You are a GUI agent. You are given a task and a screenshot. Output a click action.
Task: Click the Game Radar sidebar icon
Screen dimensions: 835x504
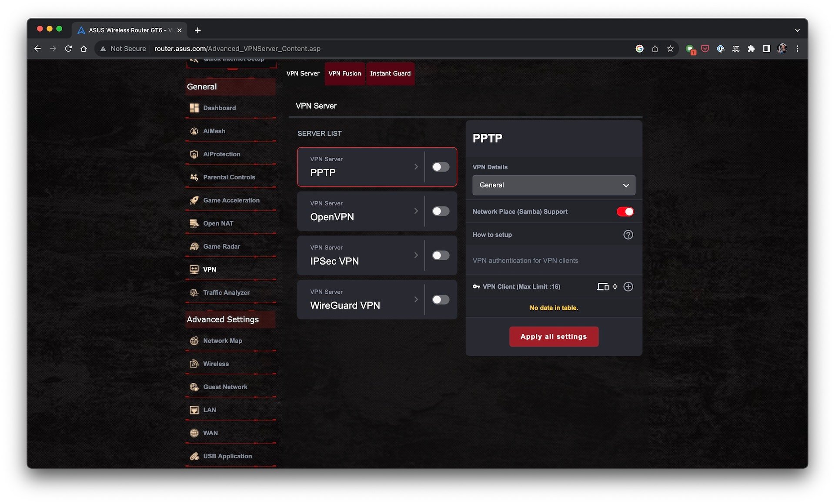tap(194, 246)
